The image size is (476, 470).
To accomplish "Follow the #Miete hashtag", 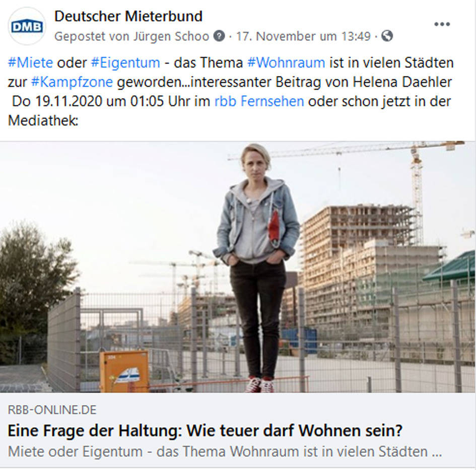I will pyautogui.click(x=30, y=63).
